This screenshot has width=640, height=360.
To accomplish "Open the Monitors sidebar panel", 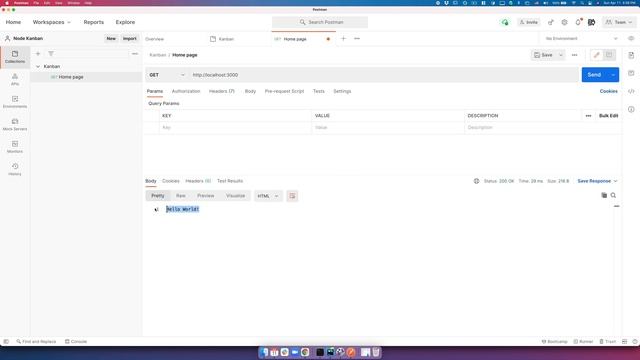I will coord(15,147).
